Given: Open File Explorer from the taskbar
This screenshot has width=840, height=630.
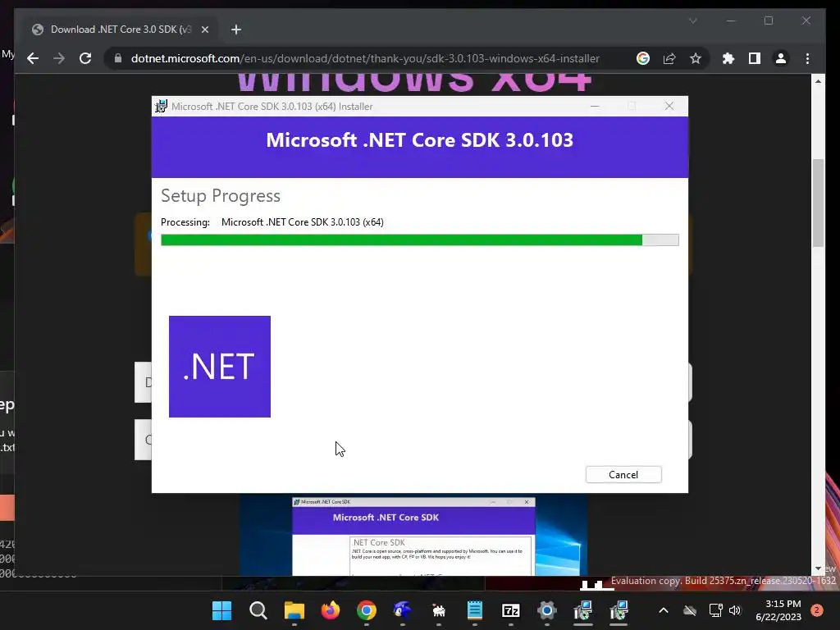Looking at the screenshot, I should click(294, 610).
